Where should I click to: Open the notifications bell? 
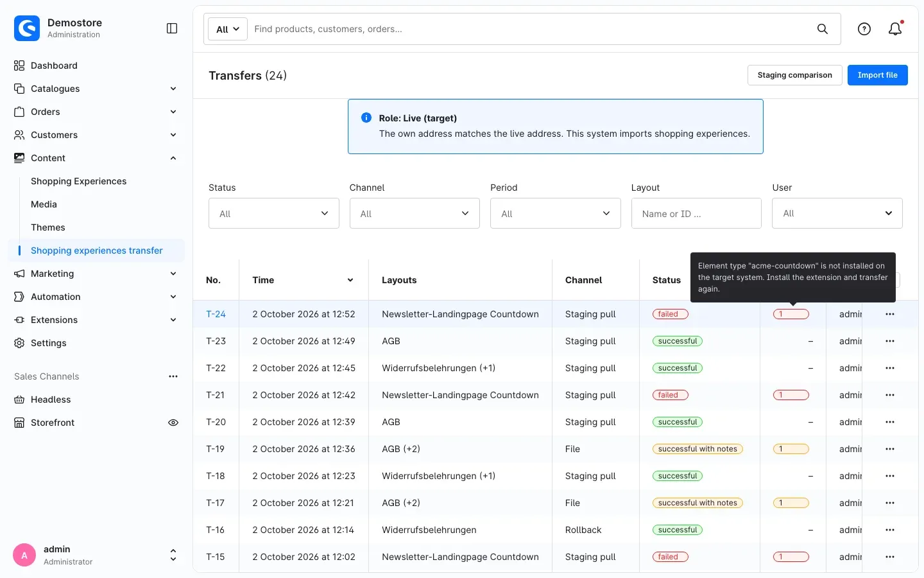pos(895,28)
